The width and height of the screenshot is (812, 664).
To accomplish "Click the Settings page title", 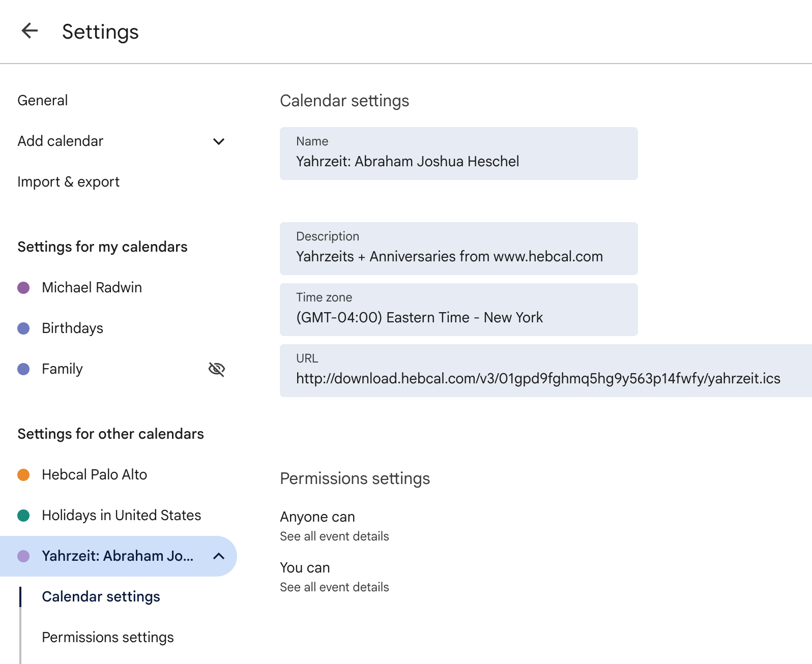I will [100, 32].
